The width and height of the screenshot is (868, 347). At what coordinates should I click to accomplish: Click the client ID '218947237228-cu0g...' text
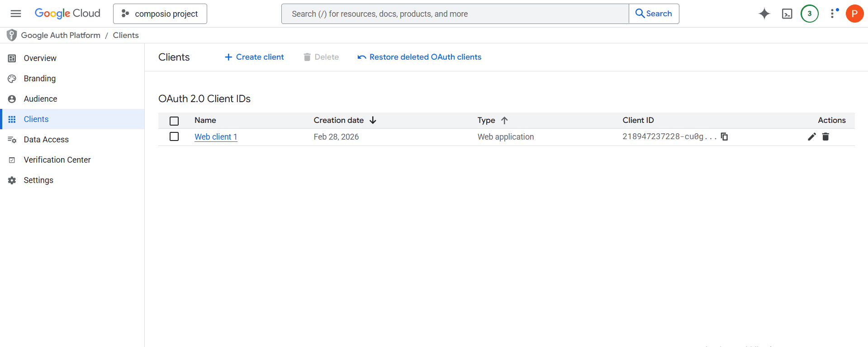pos(669,136)
